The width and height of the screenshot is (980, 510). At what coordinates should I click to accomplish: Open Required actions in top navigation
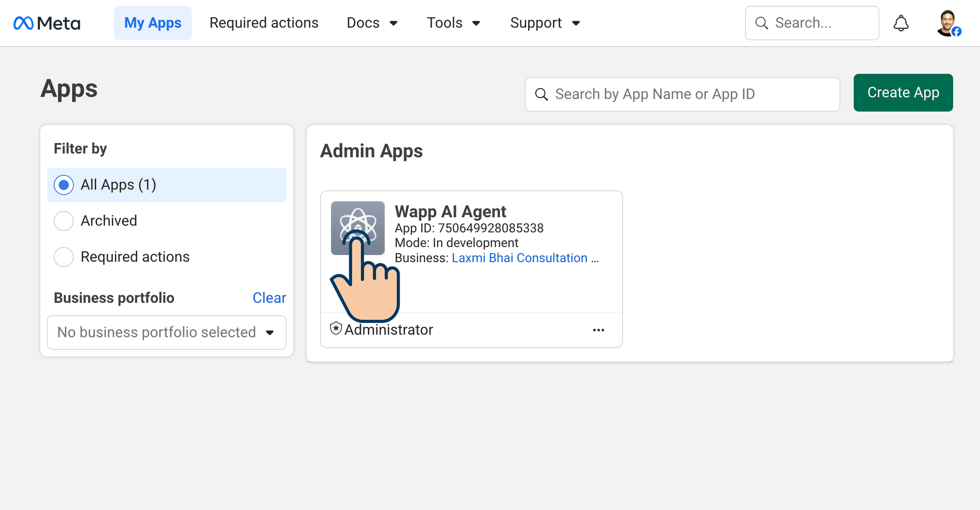pos(264,23)
